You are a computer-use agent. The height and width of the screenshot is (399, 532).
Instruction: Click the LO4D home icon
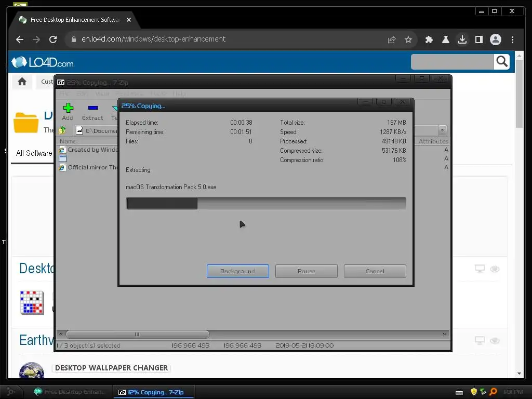[x=22, y=82]
